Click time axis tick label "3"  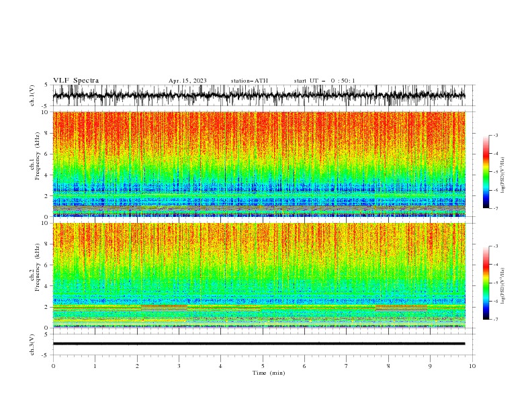[179, 366]
